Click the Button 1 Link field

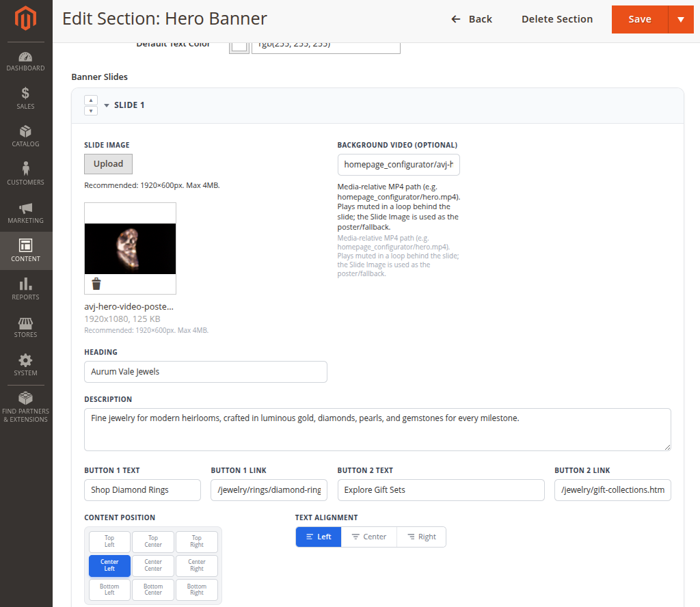[x=269, y=490]
